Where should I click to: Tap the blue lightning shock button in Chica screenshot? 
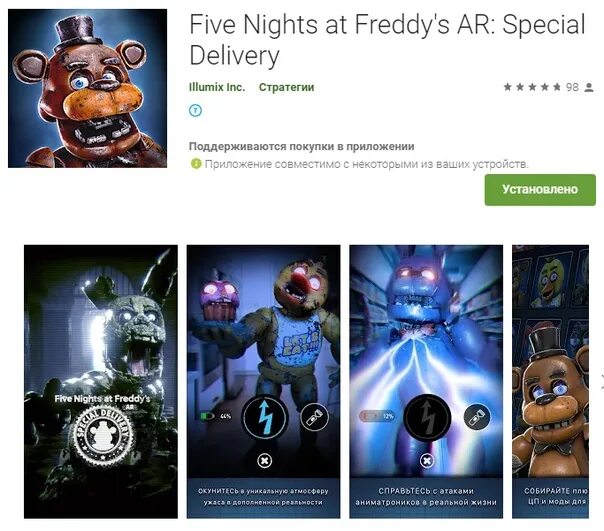(x=265, y=417)
